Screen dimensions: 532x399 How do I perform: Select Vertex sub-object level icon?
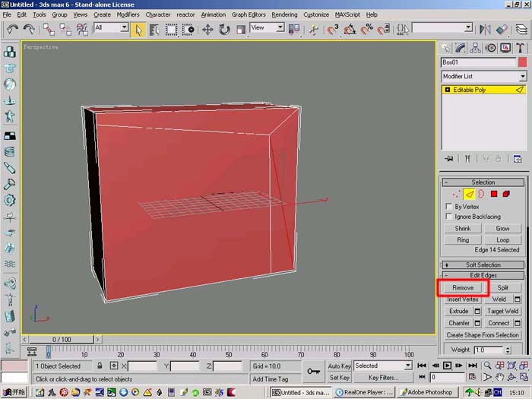(456, 194)
